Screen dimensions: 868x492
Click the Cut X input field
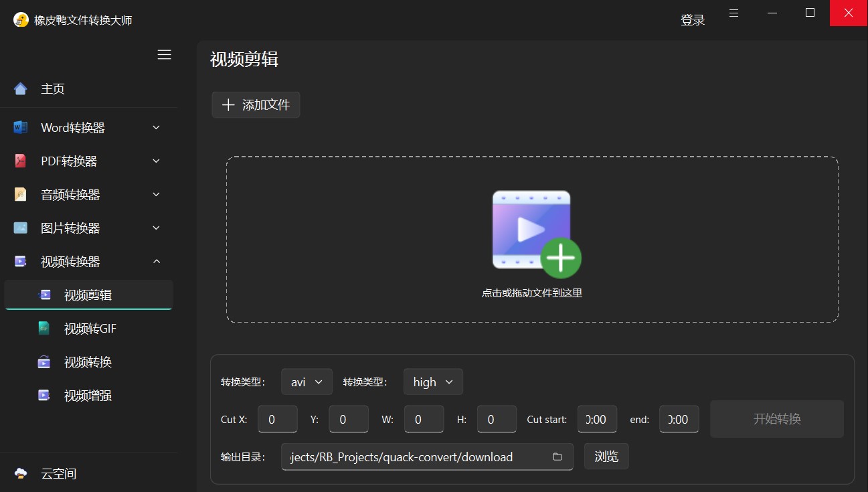pos(278,419)
